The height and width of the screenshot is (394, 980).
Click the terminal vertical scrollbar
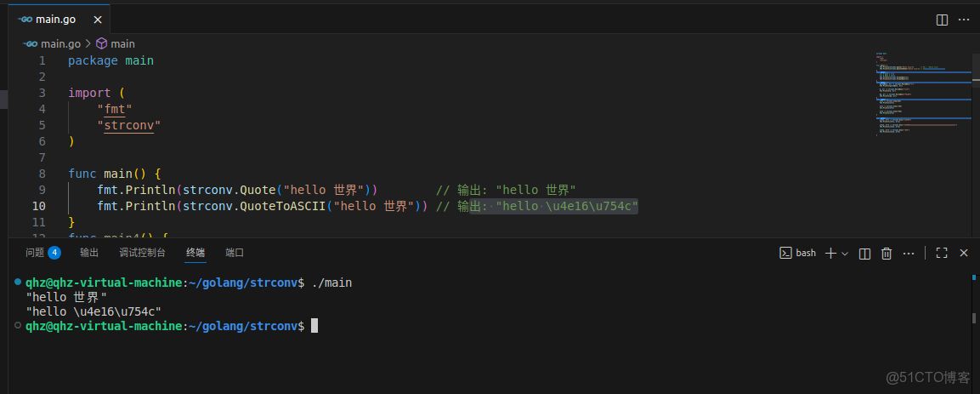[x=974, y=317]
